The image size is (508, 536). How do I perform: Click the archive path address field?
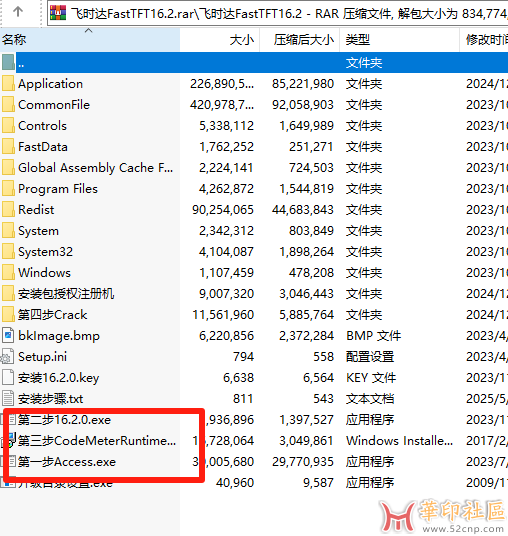278,13
